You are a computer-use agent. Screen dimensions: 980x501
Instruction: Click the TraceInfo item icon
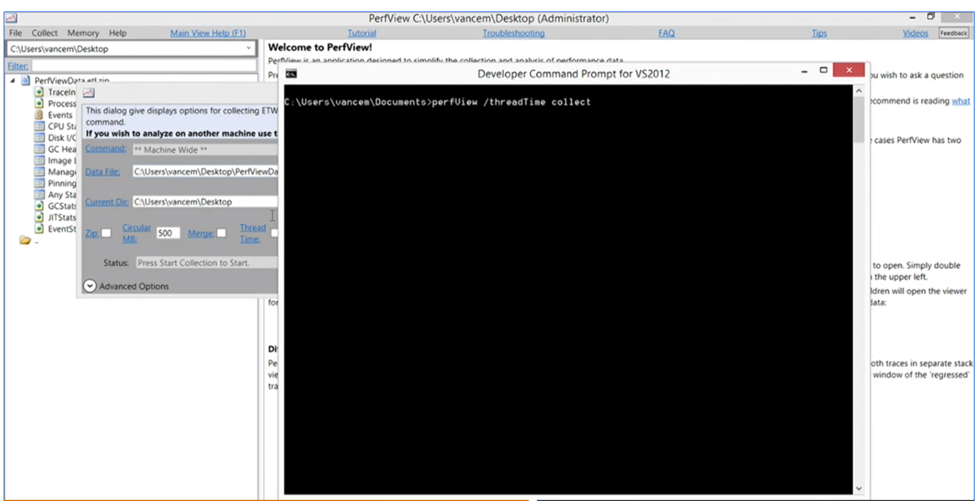coord(39,92)
